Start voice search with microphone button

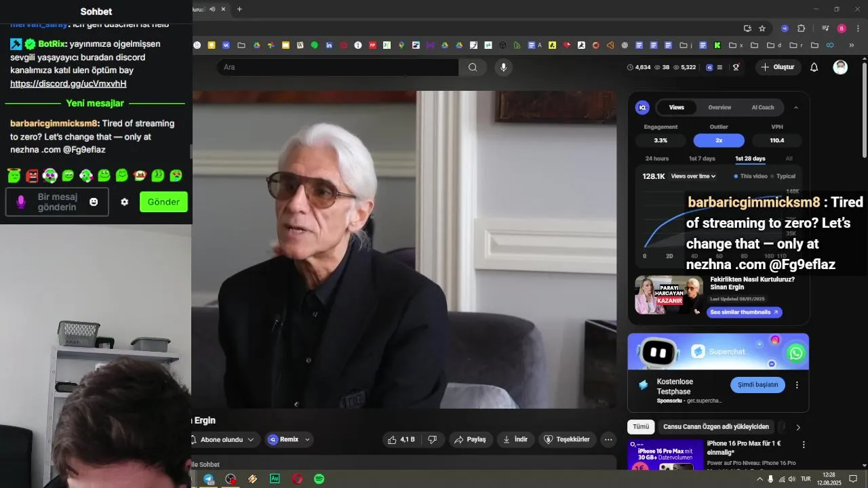503,67
